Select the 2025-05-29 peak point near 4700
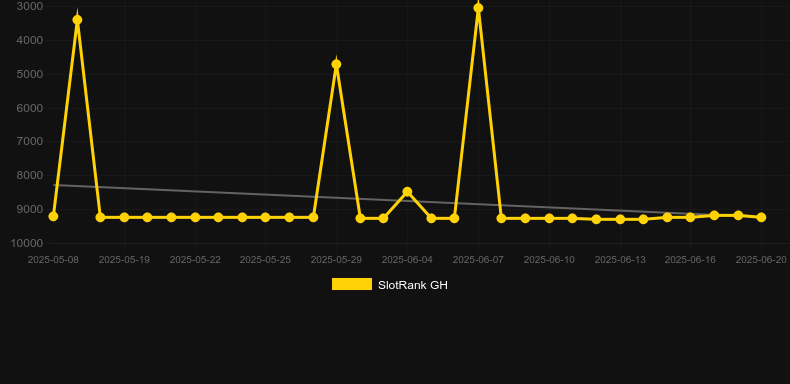This screenshot has height=384, width=790. (337, 64)
